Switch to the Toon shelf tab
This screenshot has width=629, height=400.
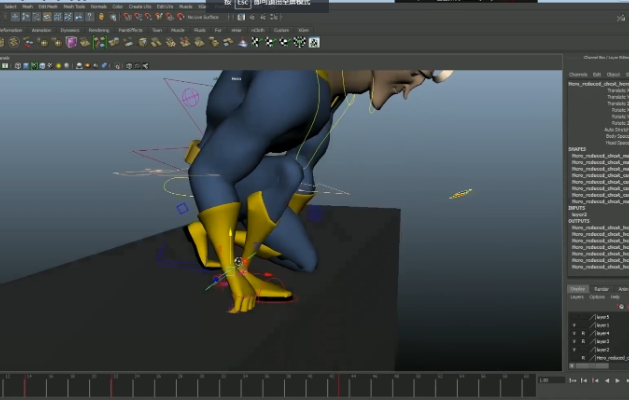(x=157, y=30)
